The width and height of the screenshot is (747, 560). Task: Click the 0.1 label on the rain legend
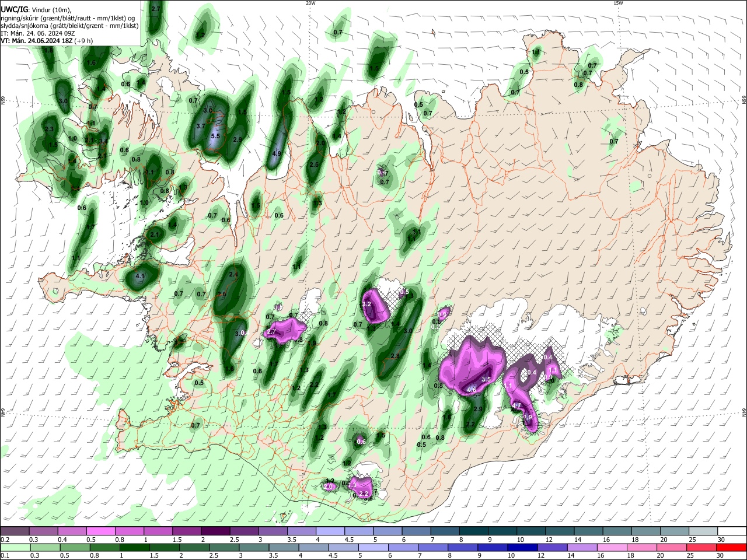coord(4,555)
